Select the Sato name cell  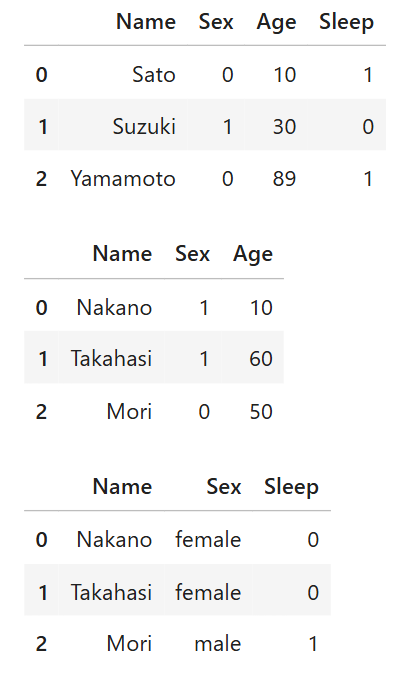pos(154,75)
